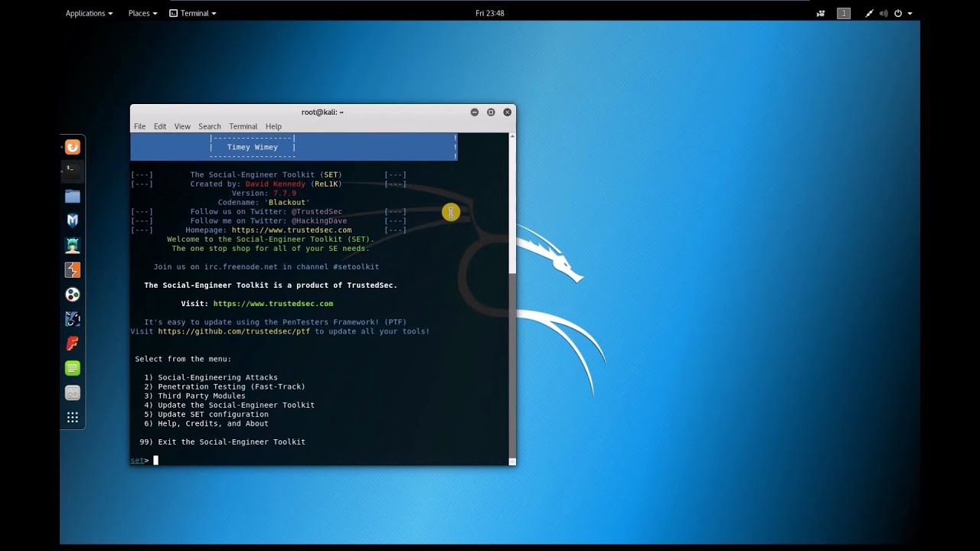This screenshot has width=980, height=551.
Task: Click the screen recorder camera icon
Action: (821, 13)
